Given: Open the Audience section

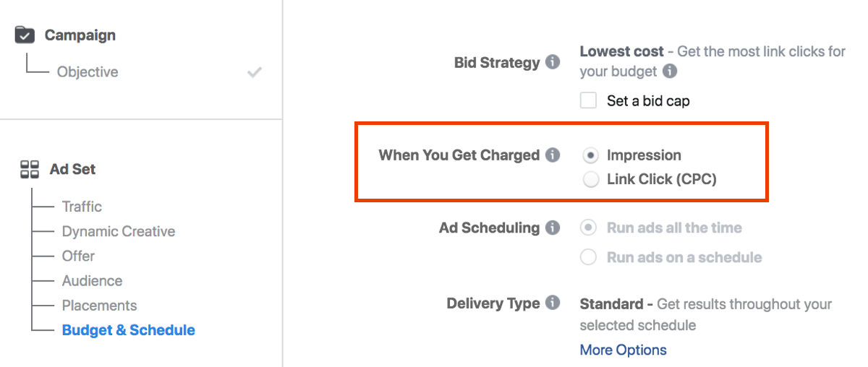Looking at the screenshot, I should coord(92,281).
